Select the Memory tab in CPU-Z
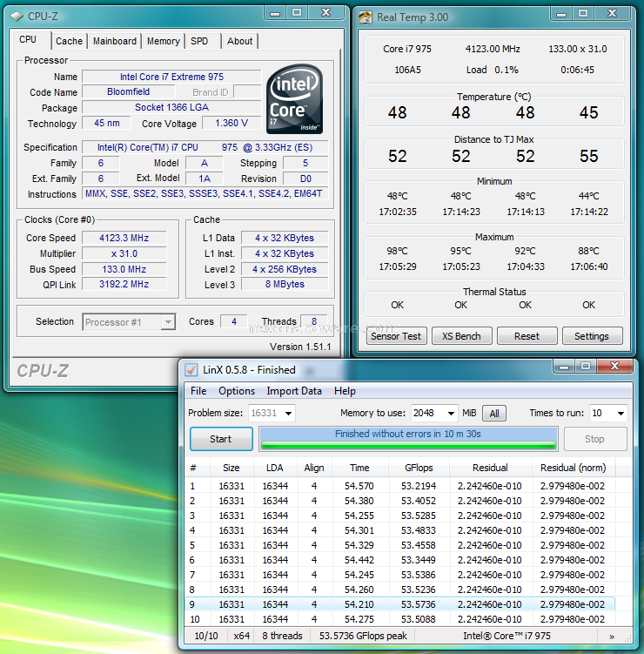Screen dimensions: 644x654 tap(164, 41)
